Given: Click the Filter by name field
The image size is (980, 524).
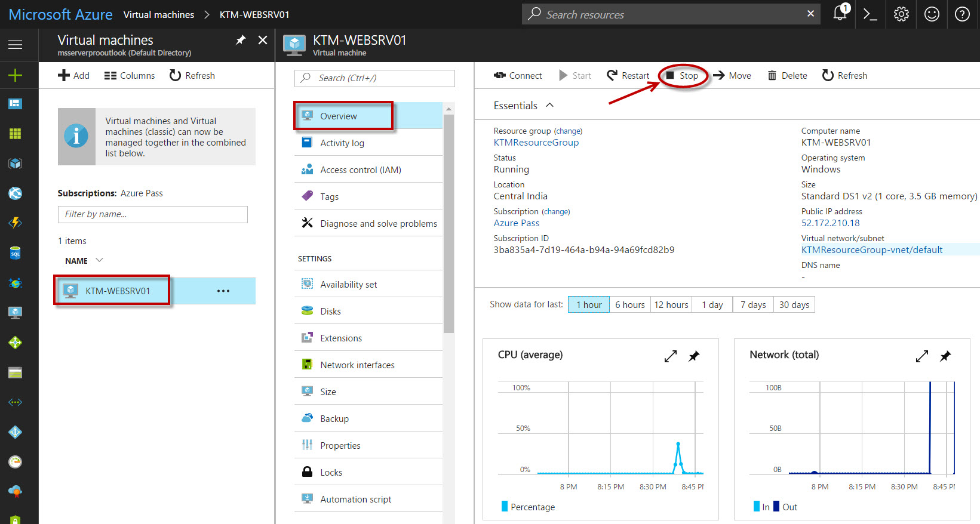Looking at the screenshot, I should (152, 214).
